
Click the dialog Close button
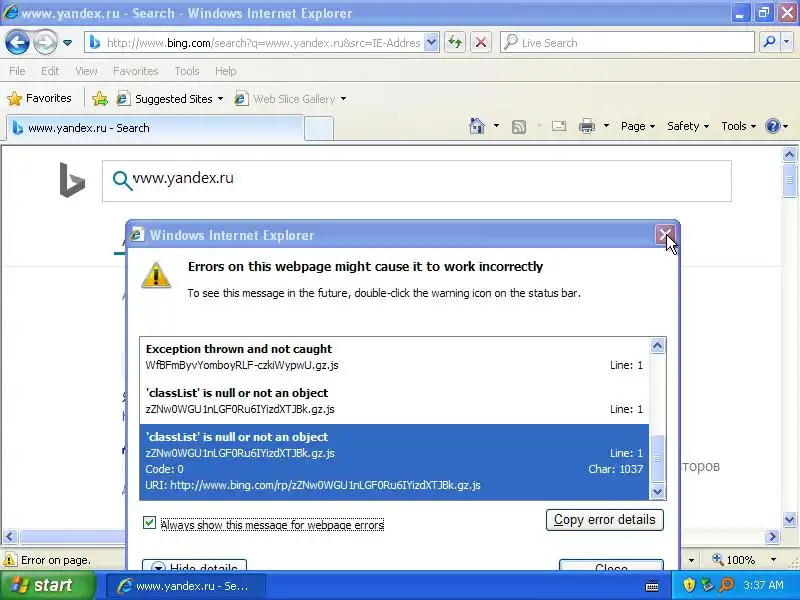pos(611,565)
